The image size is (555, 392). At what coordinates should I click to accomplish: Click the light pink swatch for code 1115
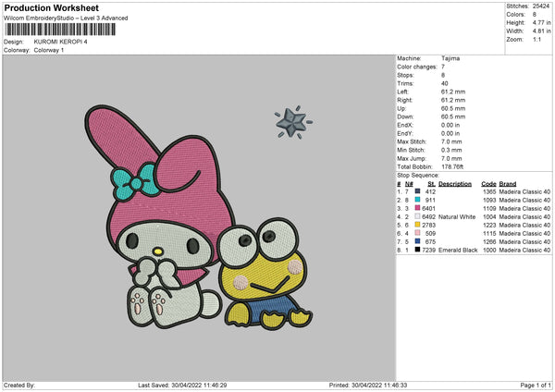coord(417,233)
